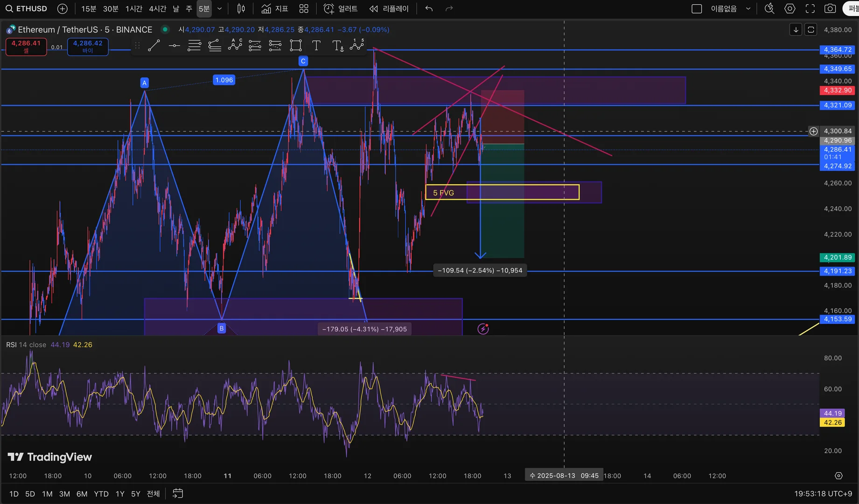Open the layout setup square icon

697,8
